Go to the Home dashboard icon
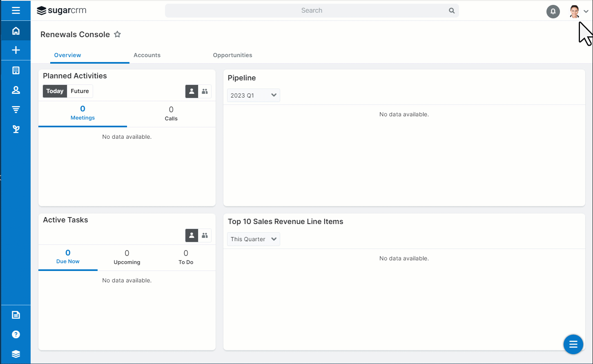The width and height of the screenshot is (593, 364). [x=16, y=31]
